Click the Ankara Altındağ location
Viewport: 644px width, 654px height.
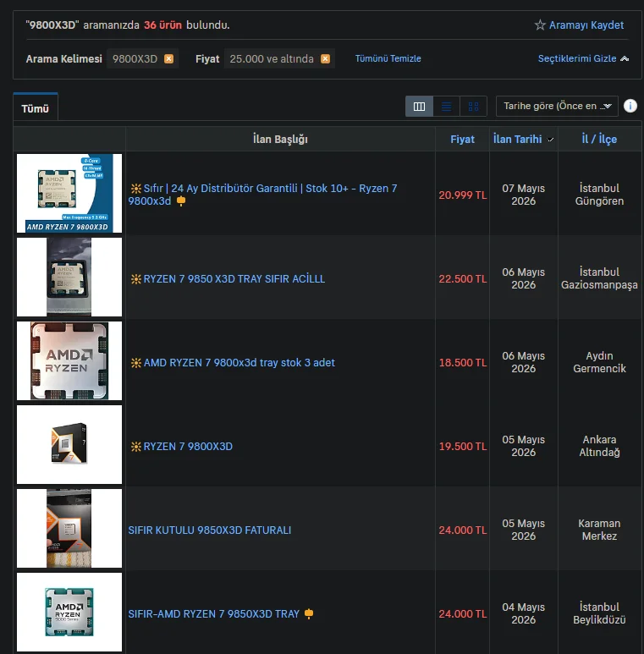599,446
